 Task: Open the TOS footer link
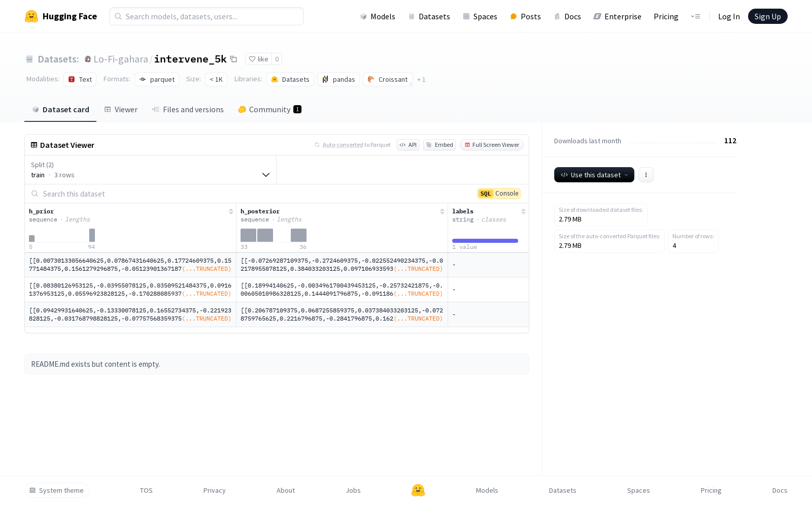146,490
